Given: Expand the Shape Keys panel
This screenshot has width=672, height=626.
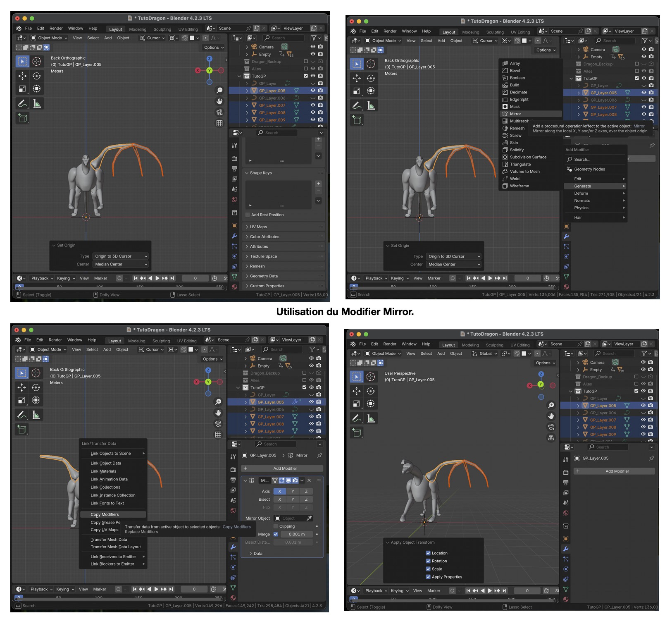Looking at the screenshot, I should 247,173.
